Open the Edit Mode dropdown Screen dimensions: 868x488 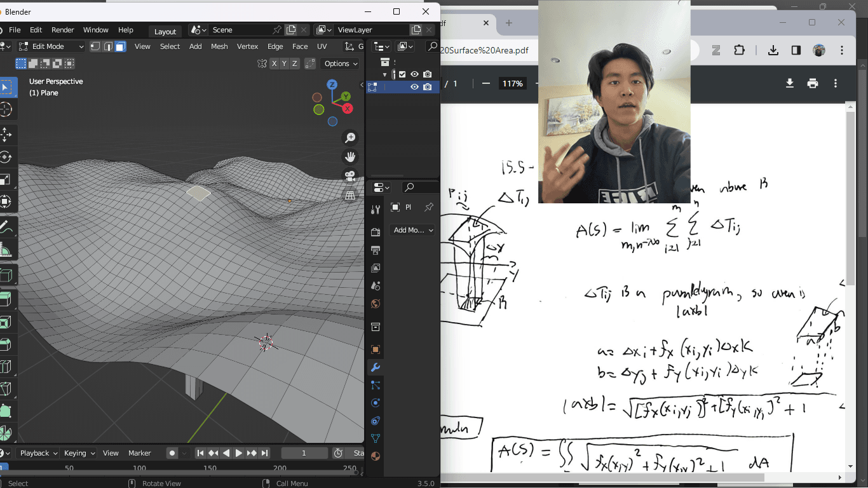[x=51, y=46]
